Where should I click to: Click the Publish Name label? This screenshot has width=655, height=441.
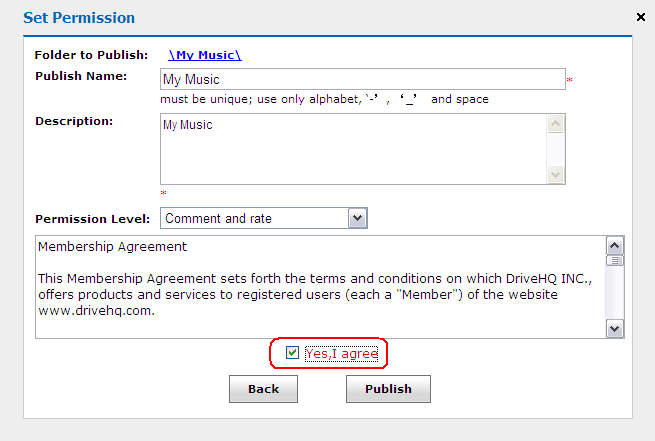click(81, 76)
